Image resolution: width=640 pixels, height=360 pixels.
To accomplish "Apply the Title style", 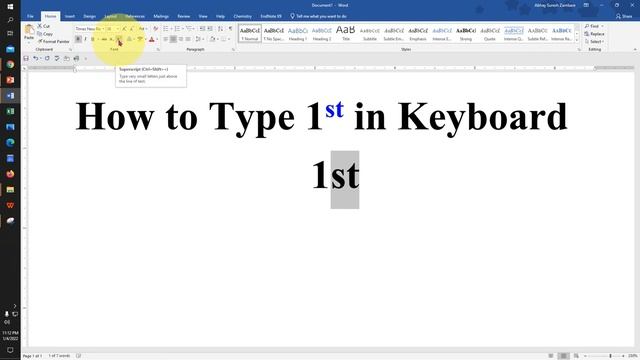I will tap(346, 33).
